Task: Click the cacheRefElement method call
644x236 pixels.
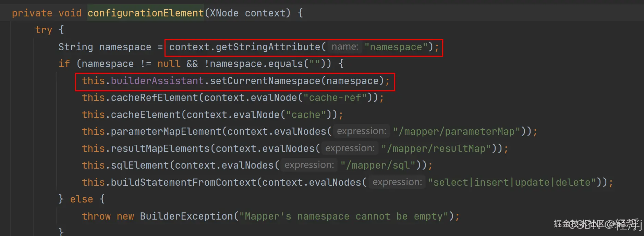Action: (154, 97)
